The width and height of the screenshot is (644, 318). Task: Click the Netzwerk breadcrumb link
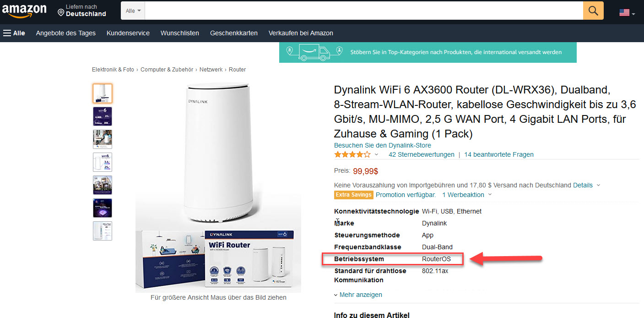pos(211,70)
